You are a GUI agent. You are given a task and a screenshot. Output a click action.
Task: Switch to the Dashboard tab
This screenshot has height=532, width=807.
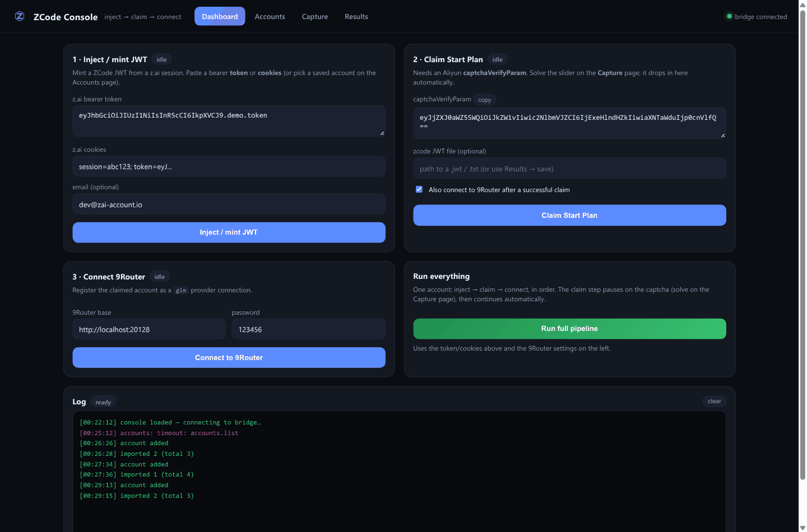[x=220, y=16]
